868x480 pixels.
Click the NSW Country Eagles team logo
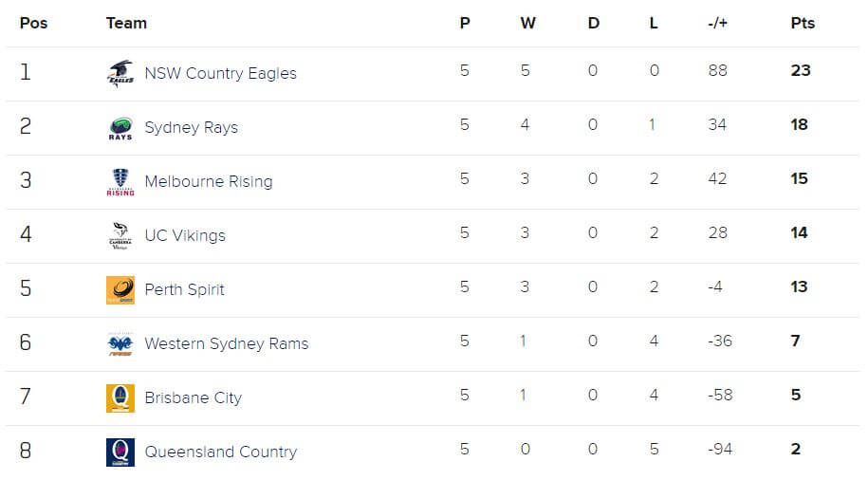click(x=120, y=73)
